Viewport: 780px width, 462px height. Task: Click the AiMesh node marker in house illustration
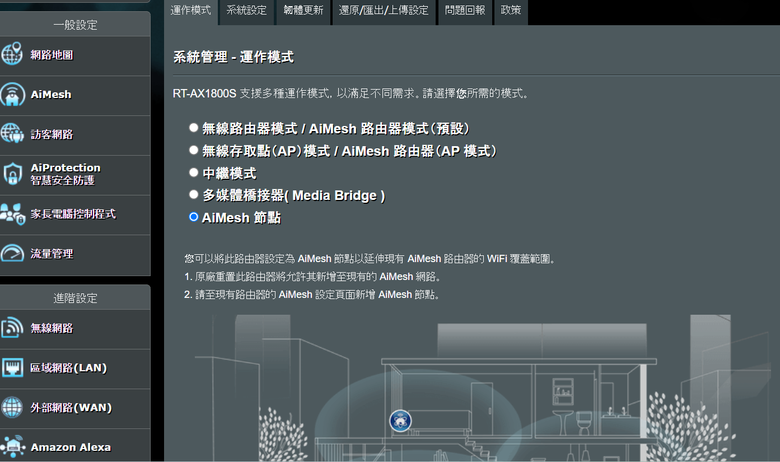[400, 421]
